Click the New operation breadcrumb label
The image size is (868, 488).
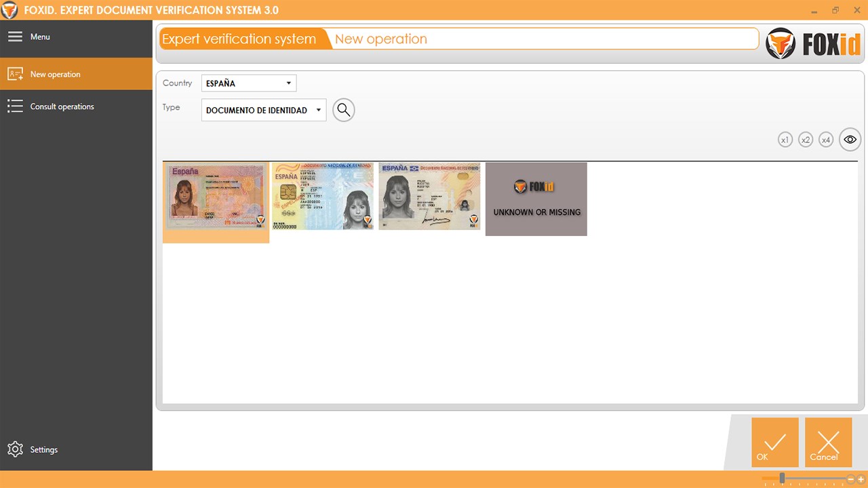[x=381, y=39]
